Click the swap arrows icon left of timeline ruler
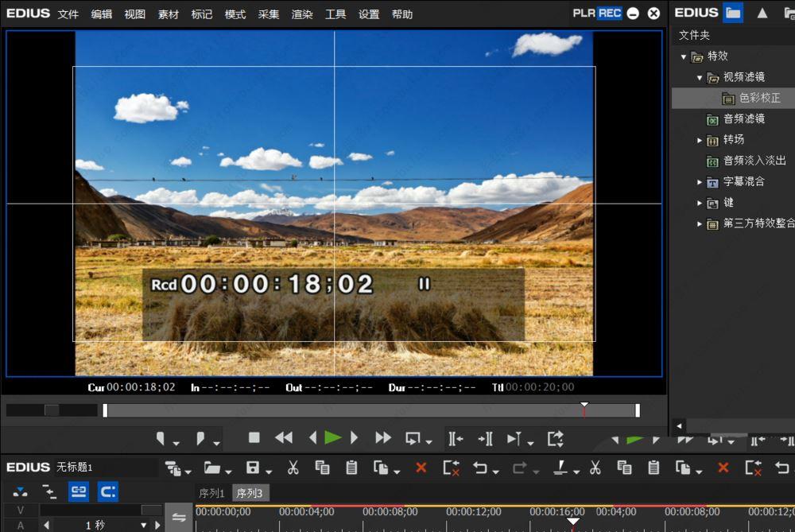This screenshot has width=795, height=532. point(178,518)
